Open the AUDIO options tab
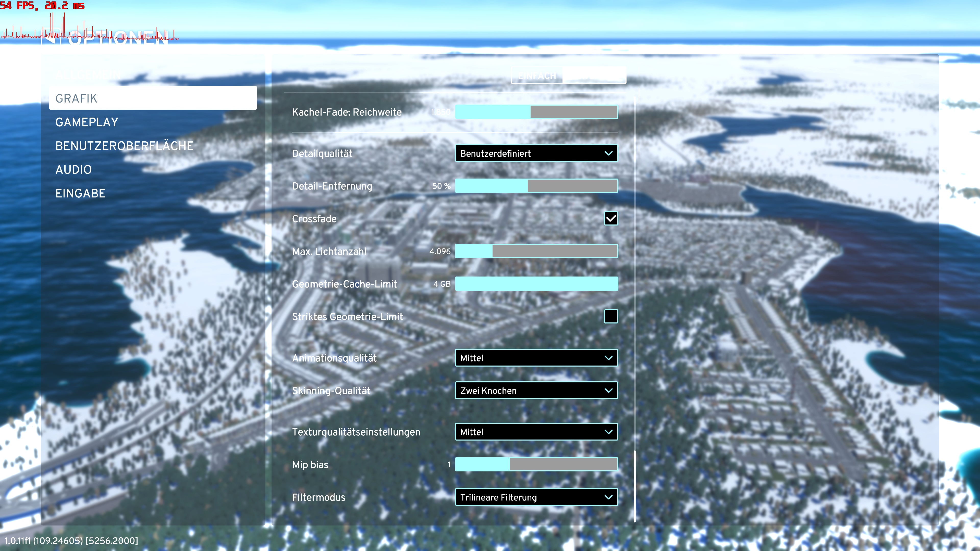 (73, 170)
